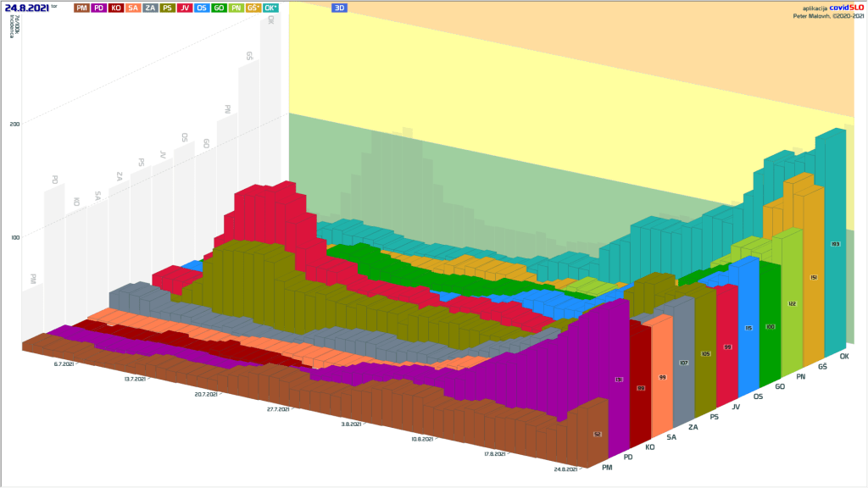Click the light green PN region chip
The width and height of the screenshot is (868, 488).
pyautogui.click(x=236, y=7)
